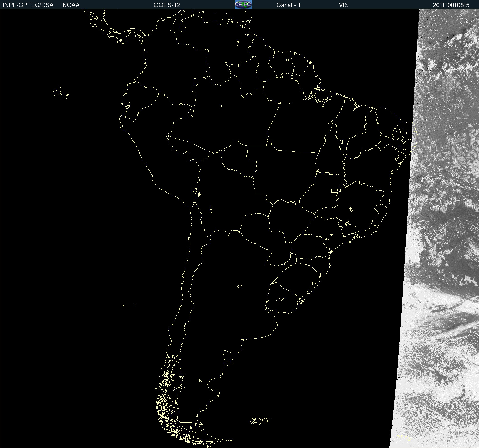
Task: Click the VIS header label
Action: tap(344, 5)
